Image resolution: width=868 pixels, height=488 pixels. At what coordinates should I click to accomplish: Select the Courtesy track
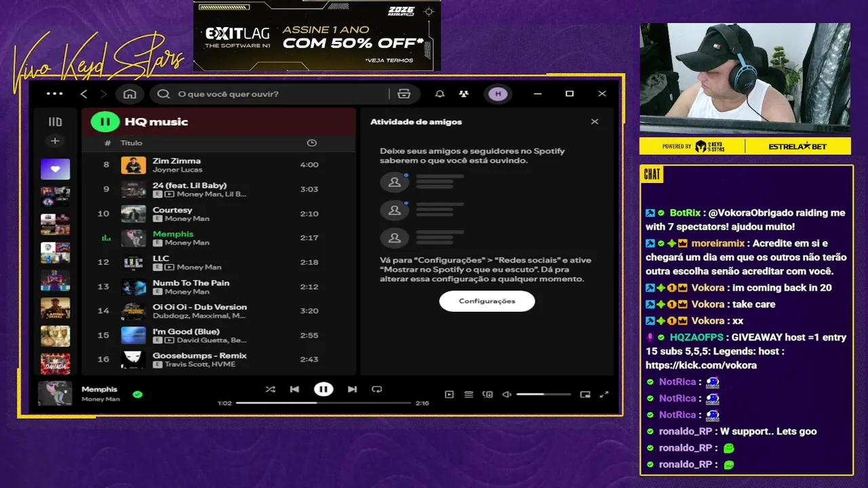218,213
